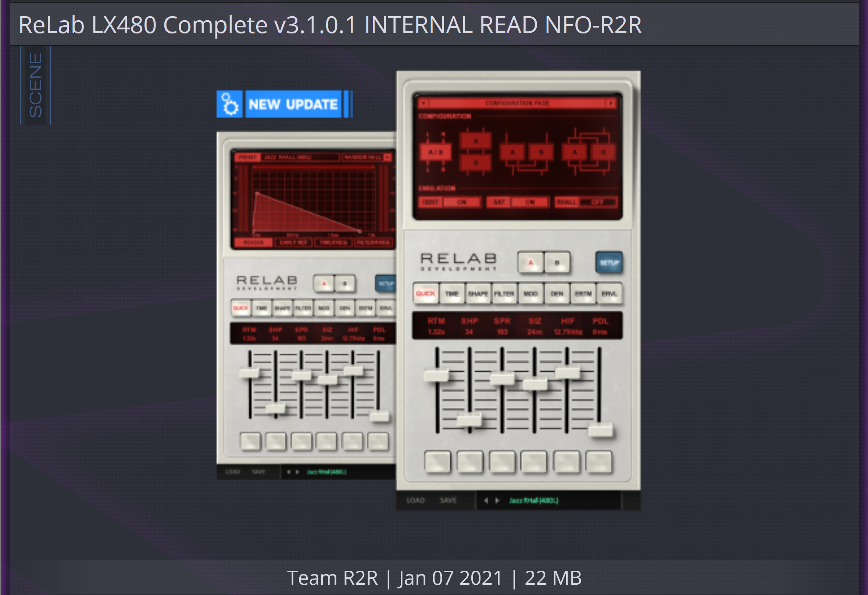Select the 22 MB size text
This screenshot has width=868, height=595.
pyautogui.click(x=553, y=578)
